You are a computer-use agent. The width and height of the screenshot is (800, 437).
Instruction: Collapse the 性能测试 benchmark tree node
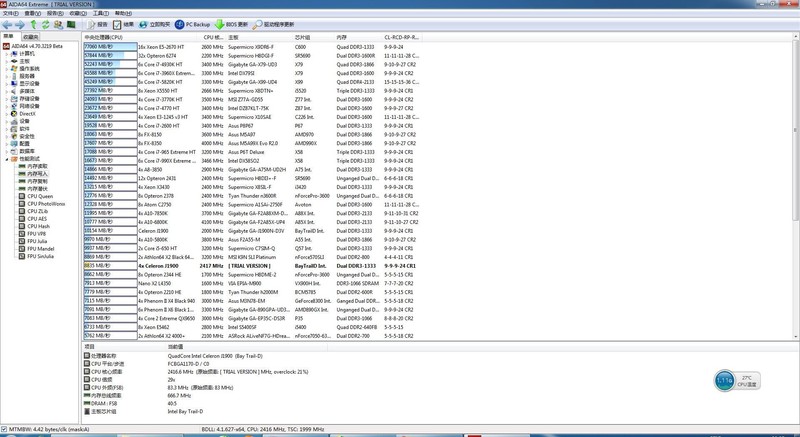pyautogui.click(x=7, y=159)
